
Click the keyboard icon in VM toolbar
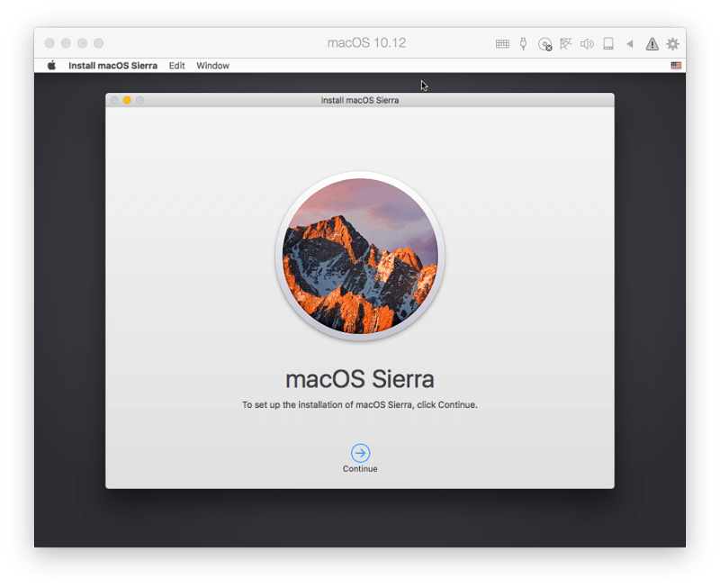[502, 43]
